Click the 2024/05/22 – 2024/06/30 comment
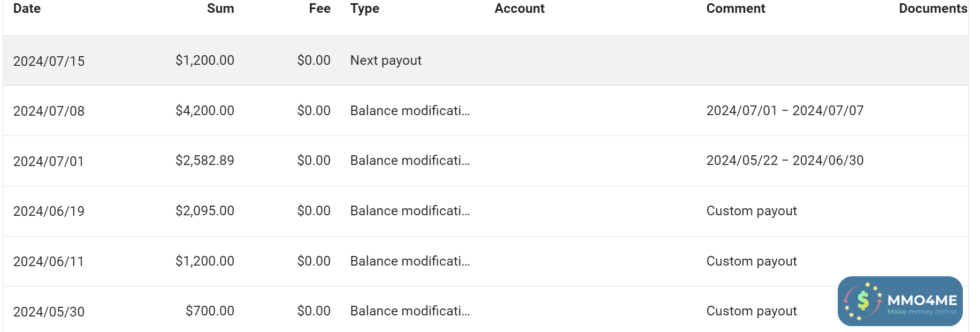The image size is (980, 332). [x=785, y=161]
